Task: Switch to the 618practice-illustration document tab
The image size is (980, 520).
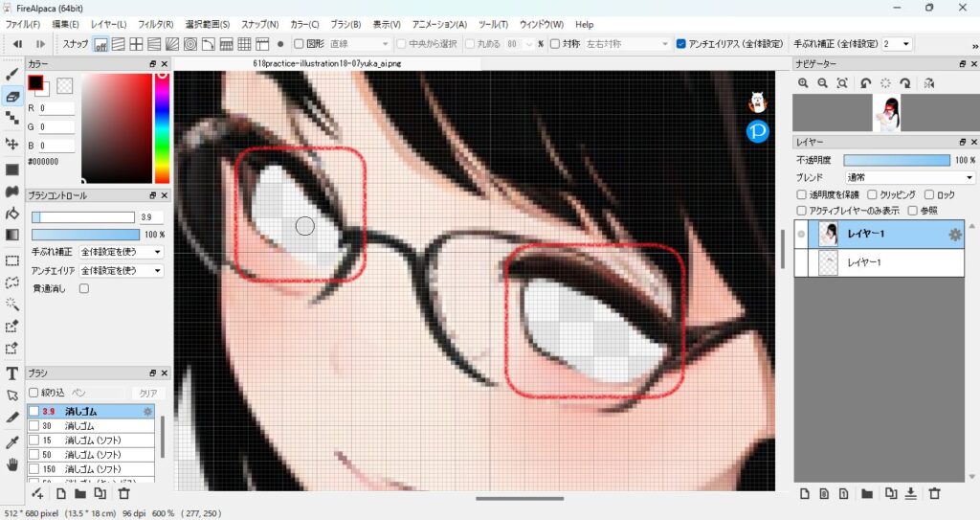Action: pos(327,64)
